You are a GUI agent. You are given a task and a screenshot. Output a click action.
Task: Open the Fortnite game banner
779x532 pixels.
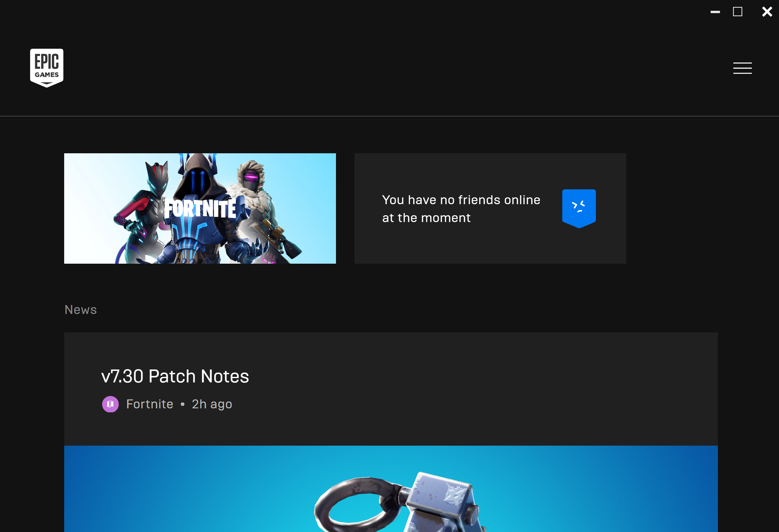200,208
